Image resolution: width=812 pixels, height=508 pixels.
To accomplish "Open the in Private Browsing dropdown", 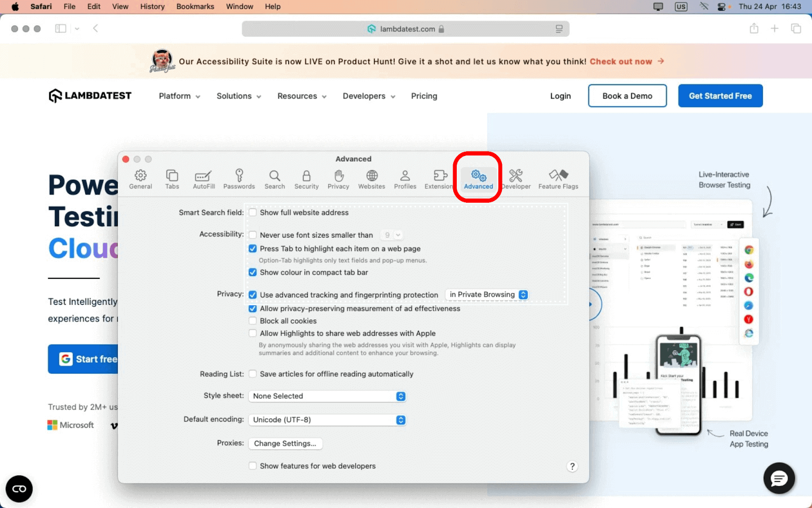I will (487, 295).
